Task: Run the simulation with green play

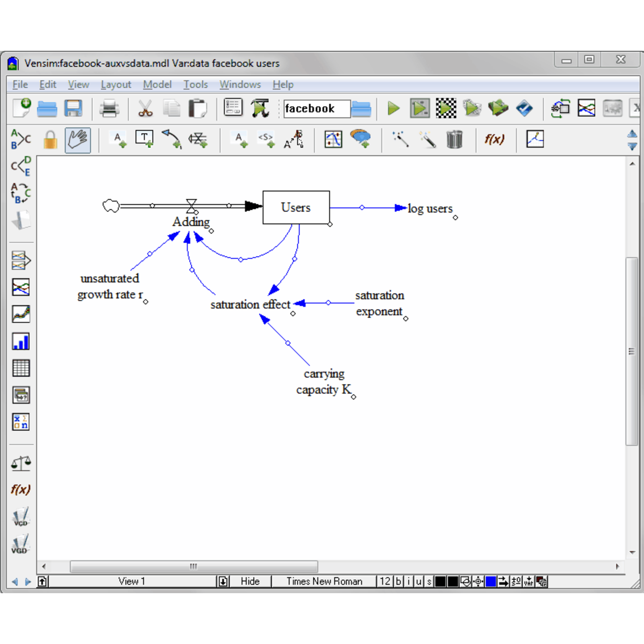Action: pyautogui.click(x=393, y=108)
